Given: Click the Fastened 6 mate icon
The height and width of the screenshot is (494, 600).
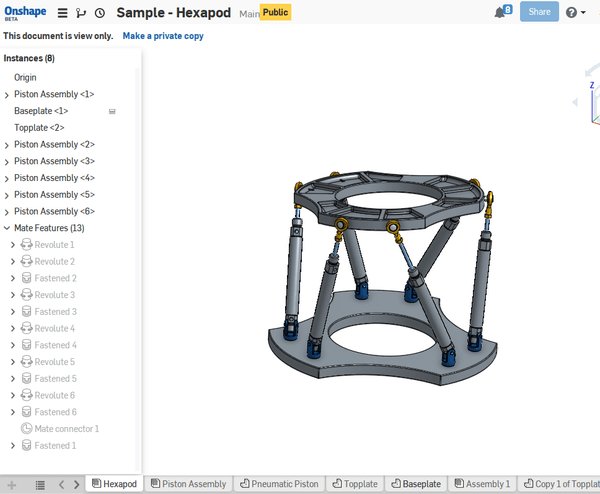Looking at the screenshot, I should point(26,412).
